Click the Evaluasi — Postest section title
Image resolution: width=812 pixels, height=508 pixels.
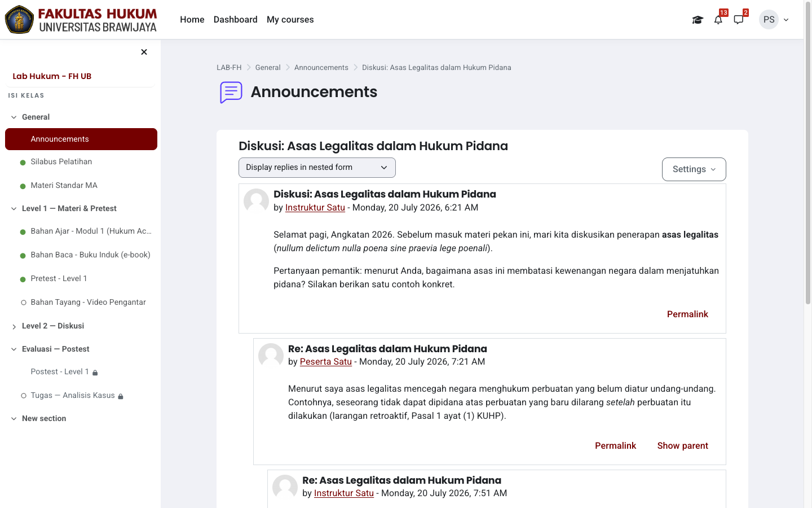coord(56,349)
